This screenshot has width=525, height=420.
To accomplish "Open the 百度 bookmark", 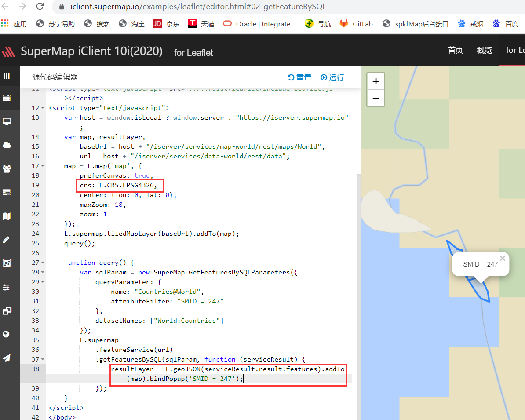I will pyautogui.click(x=506, y=24).
